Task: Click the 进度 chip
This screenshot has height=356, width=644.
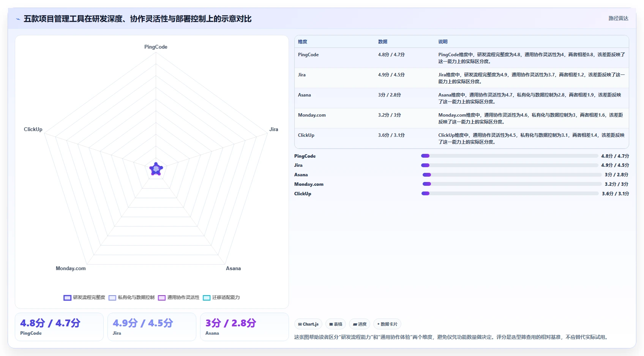Action: click(x=360, y=324)
